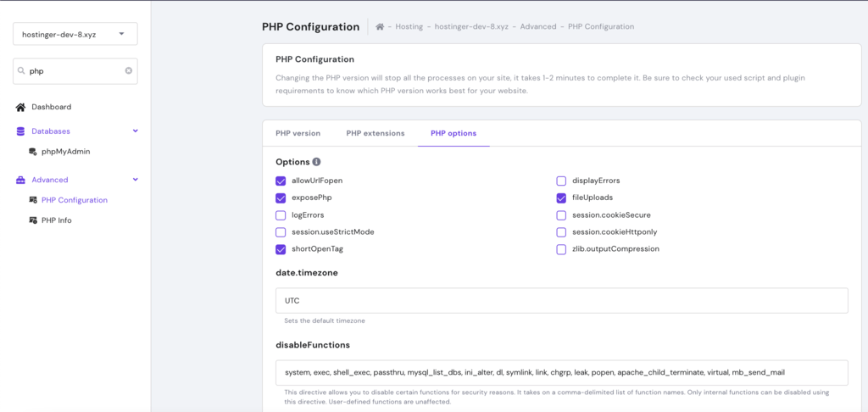Tick the zlib.outputCompression checkbox
The image size is (868, 412).
[561, 249]
